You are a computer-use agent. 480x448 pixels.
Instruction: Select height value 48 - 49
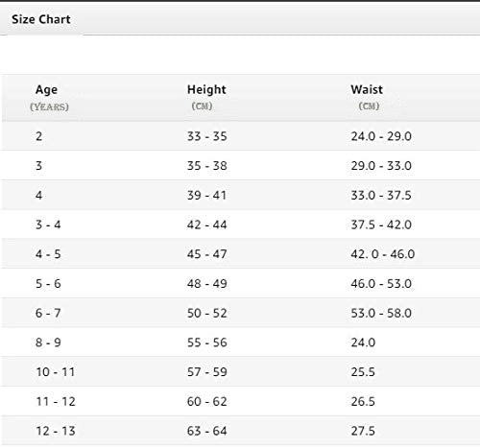(207, 283)
